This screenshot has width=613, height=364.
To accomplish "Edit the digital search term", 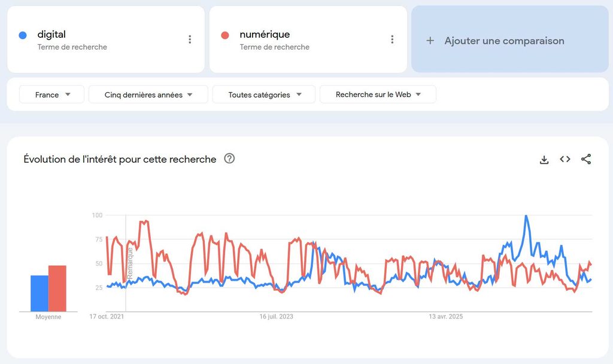I will click(x=51, y=34).
